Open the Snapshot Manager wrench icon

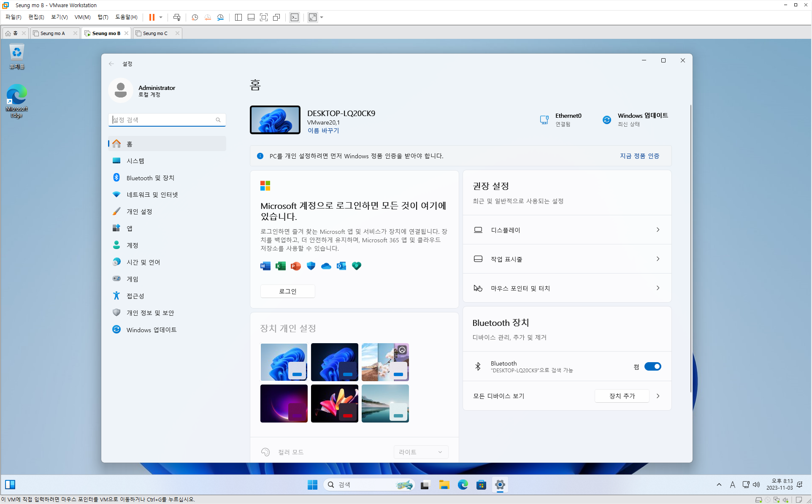(220, 17)
